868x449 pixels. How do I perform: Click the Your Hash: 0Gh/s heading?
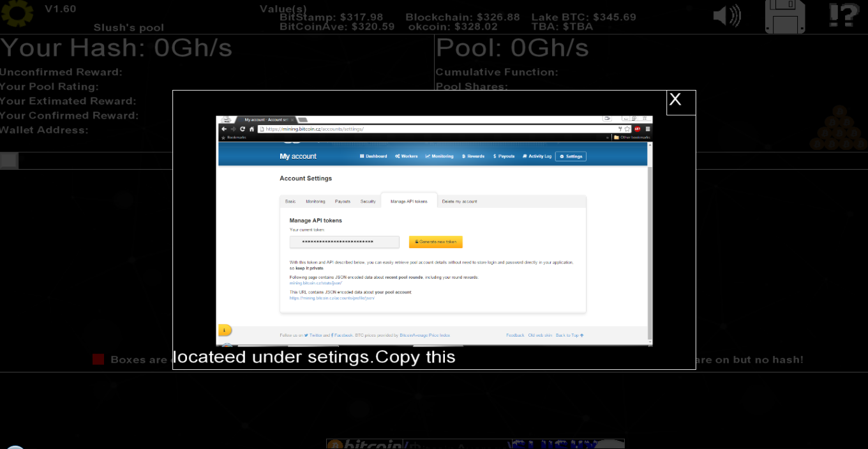116,48
